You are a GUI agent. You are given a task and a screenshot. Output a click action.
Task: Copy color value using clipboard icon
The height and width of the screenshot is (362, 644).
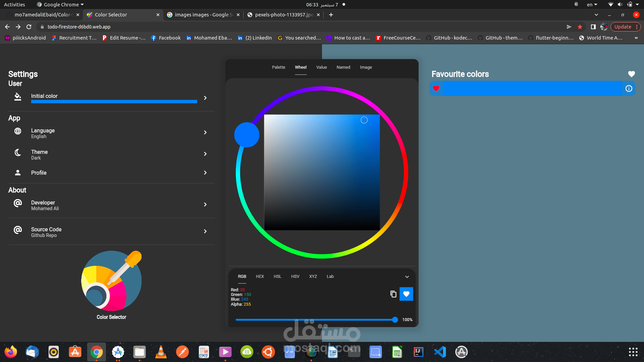point(393,294)
